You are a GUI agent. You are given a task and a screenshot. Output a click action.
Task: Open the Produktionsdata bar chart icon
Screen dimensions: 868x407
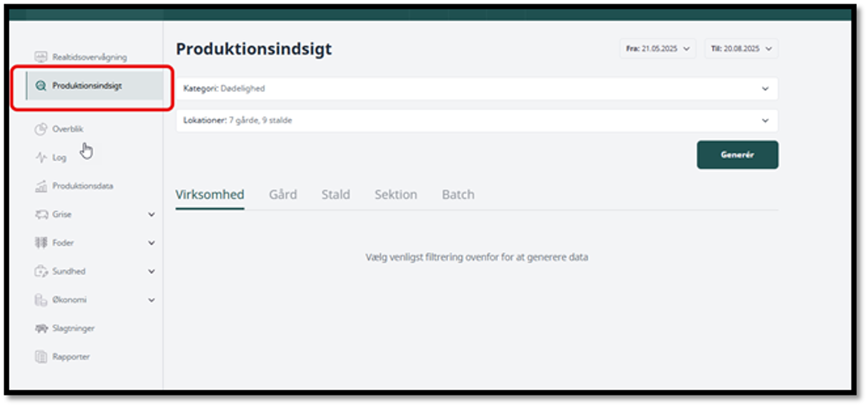click(41, 186)
